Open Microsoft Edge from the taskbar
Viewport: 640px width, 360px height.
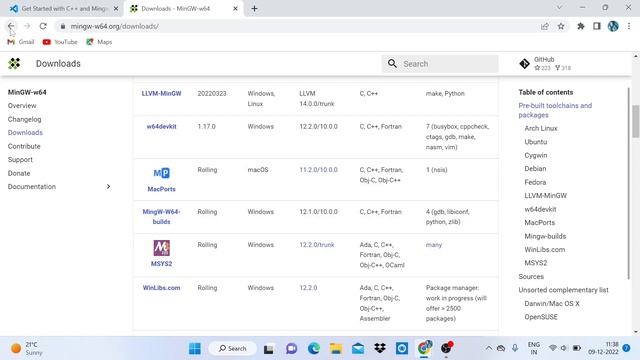pyautogui.click(x=313, y=348)
